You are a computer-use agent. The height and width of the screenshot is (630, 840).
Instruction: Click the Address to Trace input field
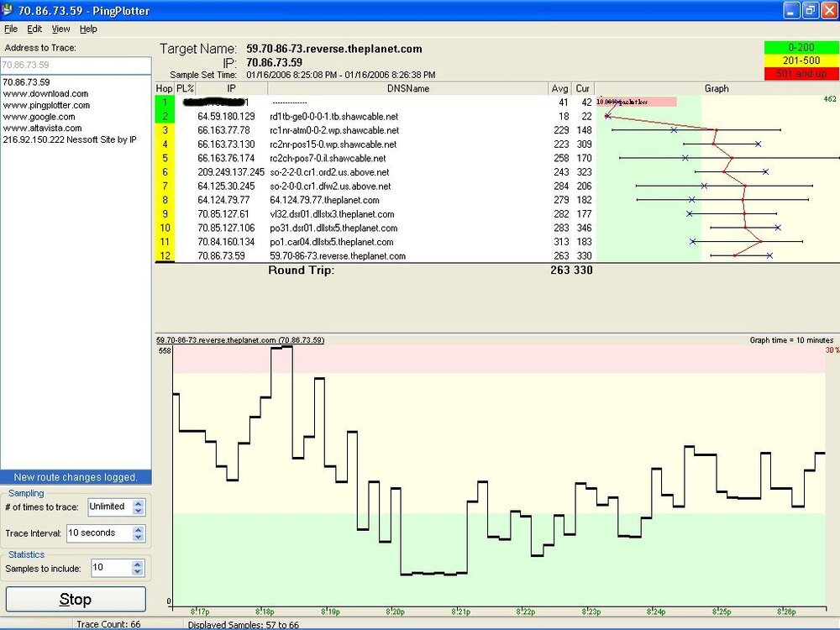76,65
